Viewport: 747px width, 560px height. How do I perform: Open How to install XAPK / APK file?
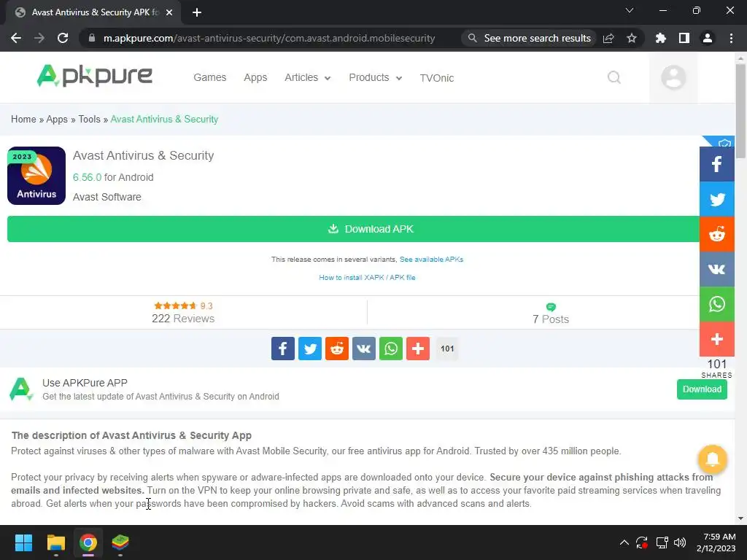point(367,278)
